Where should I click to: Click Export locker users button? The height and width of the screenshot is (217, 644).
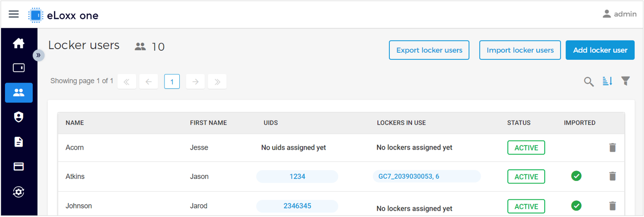[x=429, y=50]
